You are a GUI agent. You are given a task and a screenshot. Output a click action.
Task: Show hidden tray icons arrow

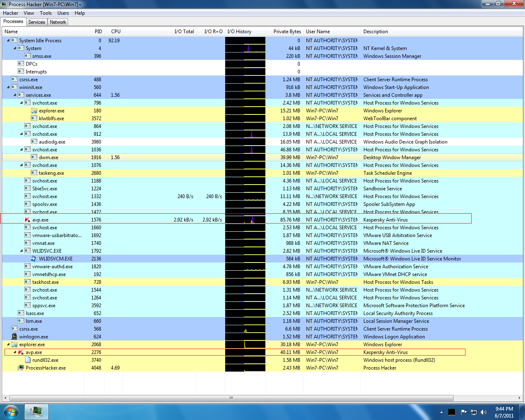[x=441, y=412]
